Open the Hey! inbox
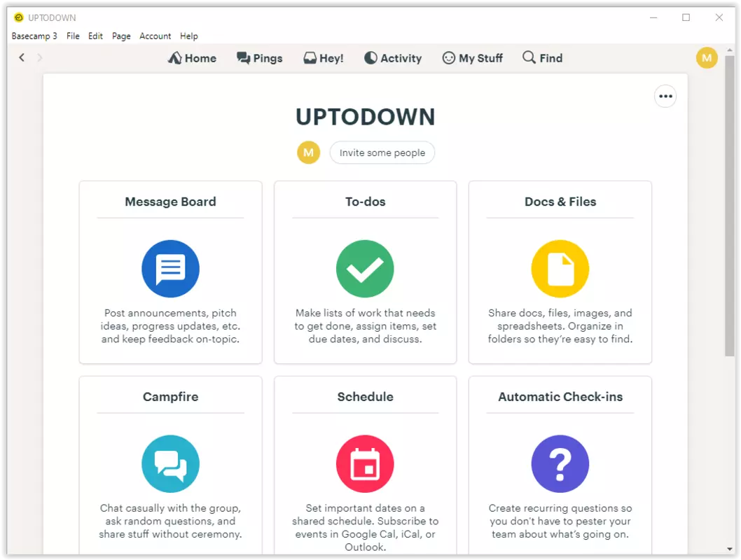 (x=324, y=58)
